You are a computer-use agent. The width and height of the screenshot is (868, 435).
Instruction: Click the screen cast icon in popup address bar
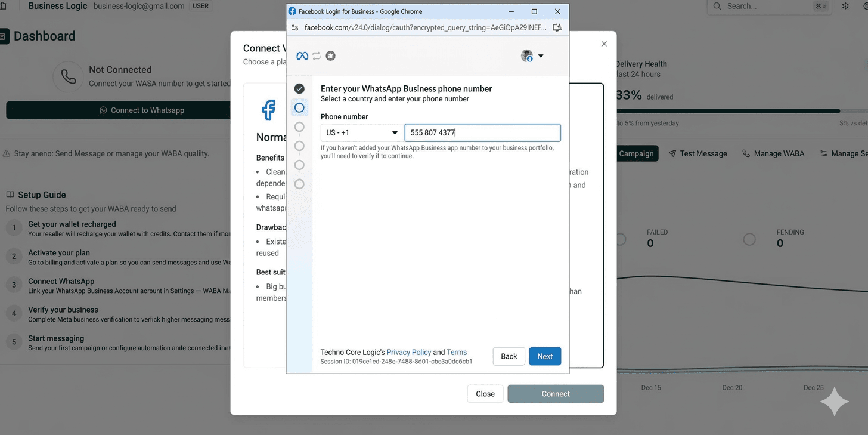pyautogui.click(x=557, y=27)
